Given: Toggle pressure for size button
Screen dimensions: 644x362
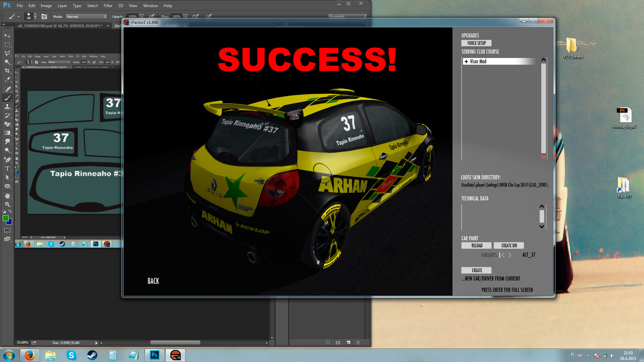Looking at the screenshot, I should (x=209, y=16).
